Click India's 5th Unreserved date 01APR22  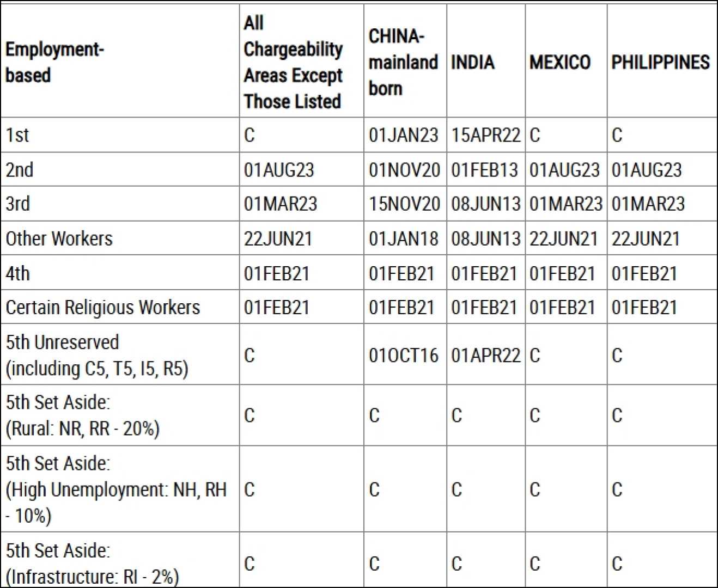[485, 356]
